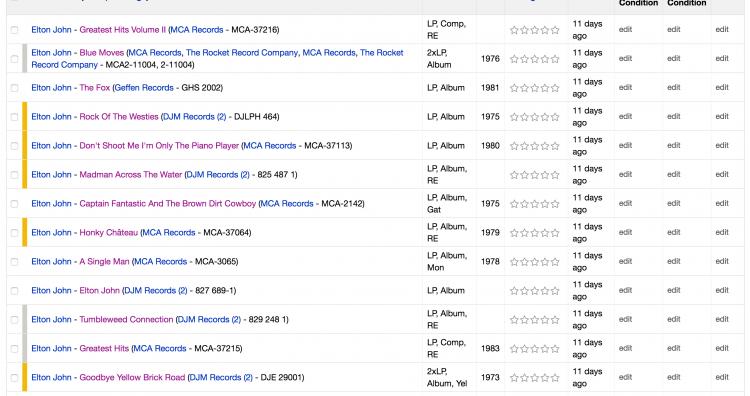
Task: Give Honky Château a one-star rating
Action: point(514,233)
